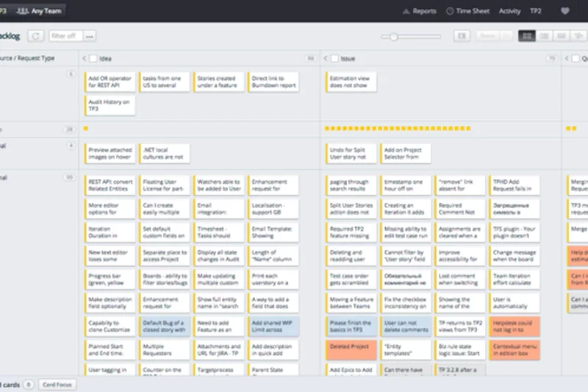588x392 pixels.
Task: Open the Activity menu item
Action: [x=509, y=11]
